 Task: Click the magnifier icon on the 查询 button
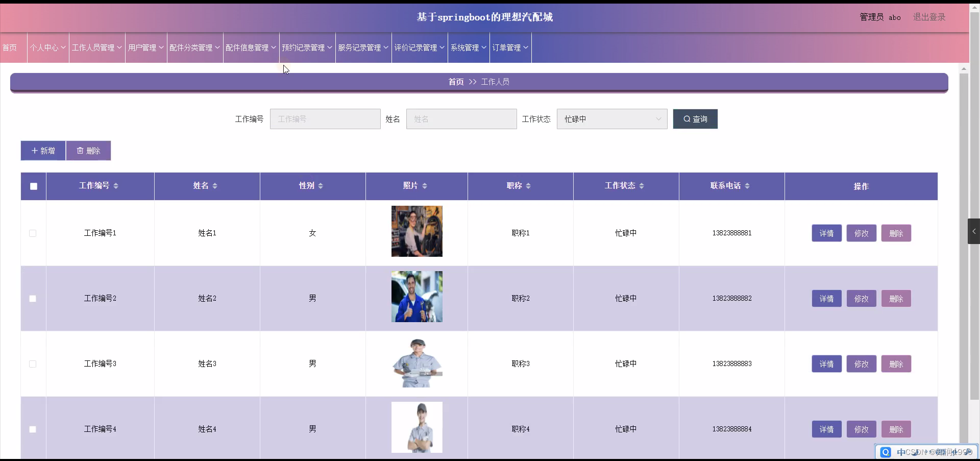688,118
